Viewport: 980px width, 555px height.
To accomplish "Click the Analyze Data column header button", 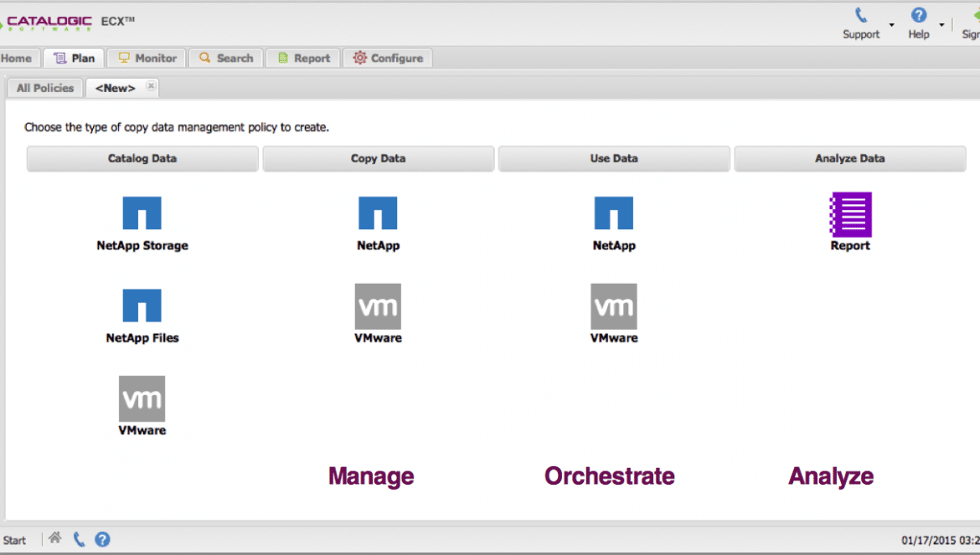I will tap(850, 158).
